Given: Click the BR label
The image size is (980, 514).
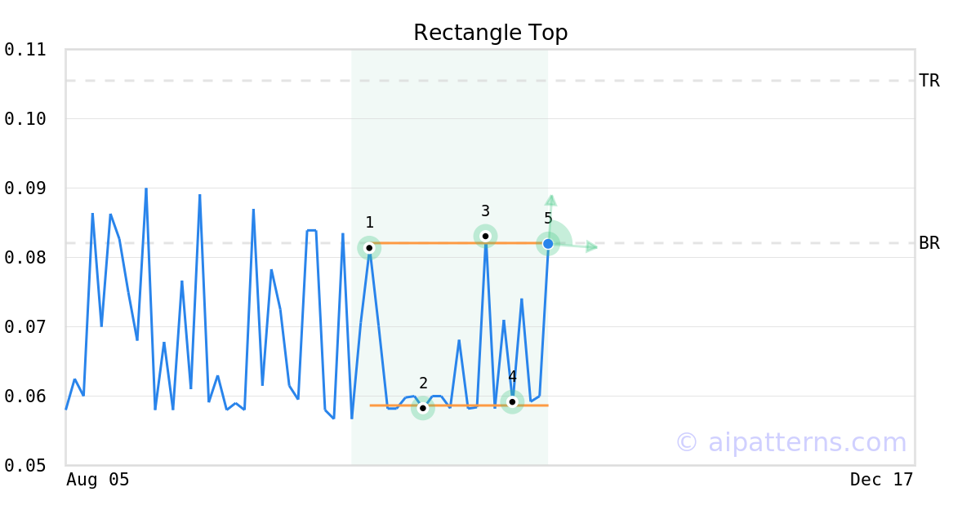Looking at the screenshot, I should (929, 243).
